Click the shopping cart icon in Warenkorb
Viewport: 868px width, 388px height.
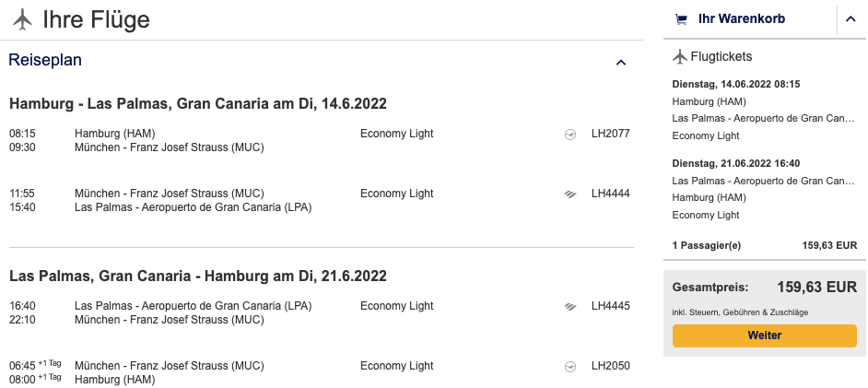coord(681,18)
